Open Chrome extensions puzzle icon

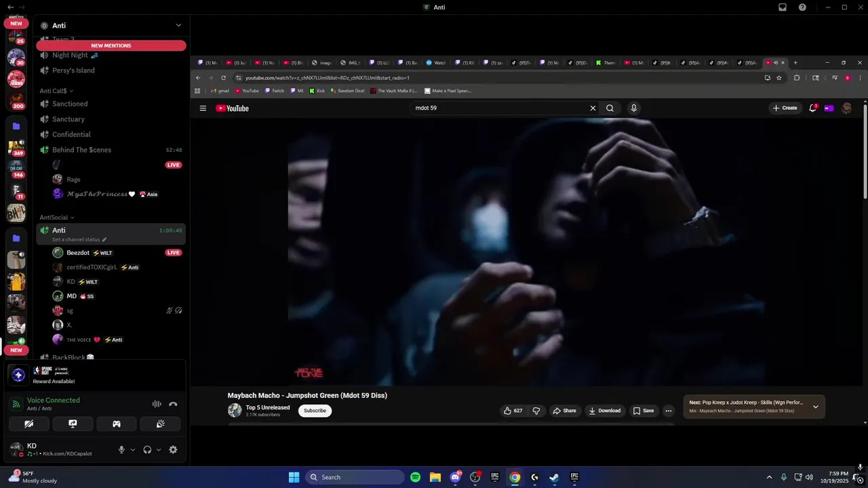click(x=797, y=78)
